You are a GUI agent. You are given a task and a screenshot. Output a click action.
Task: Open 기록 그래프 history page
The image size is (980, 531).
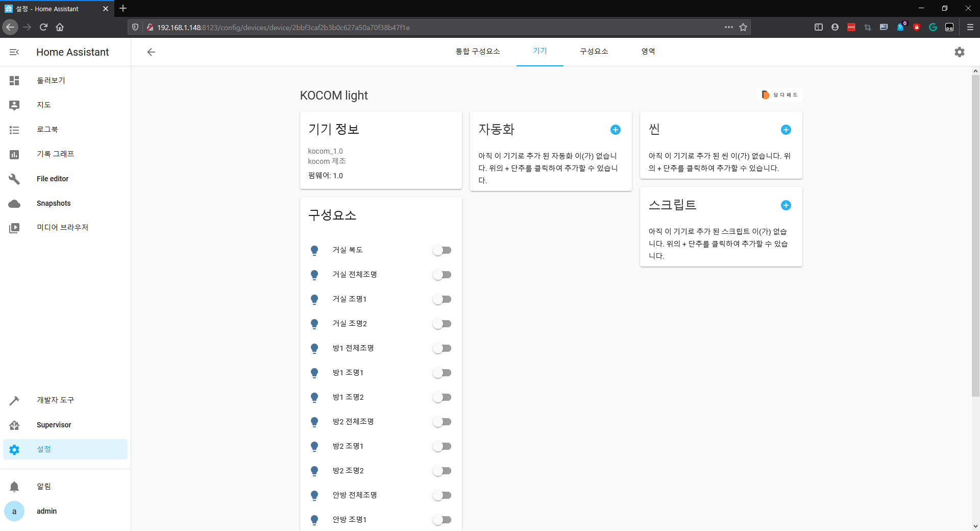[65, 154]
